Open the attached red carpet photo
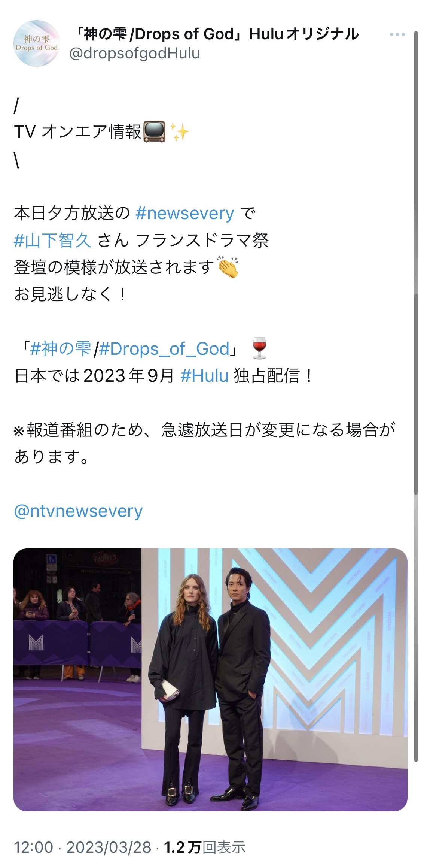The height and width of the screenshot is (868, 421). pos(210,680)
